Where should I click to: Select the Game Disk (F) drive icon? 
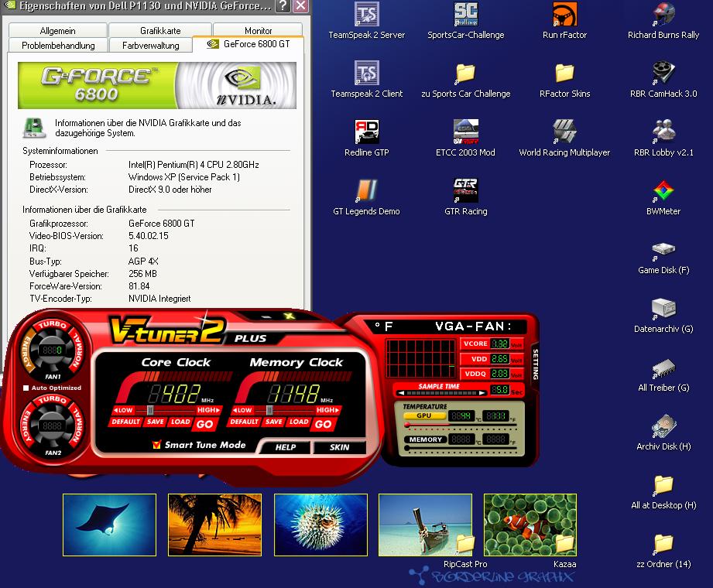pyautogui.click(x=663, y=249)
